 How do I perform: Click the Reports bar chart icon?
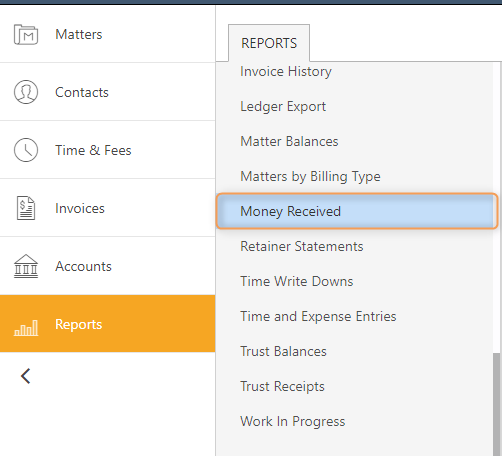click(26, 327)
